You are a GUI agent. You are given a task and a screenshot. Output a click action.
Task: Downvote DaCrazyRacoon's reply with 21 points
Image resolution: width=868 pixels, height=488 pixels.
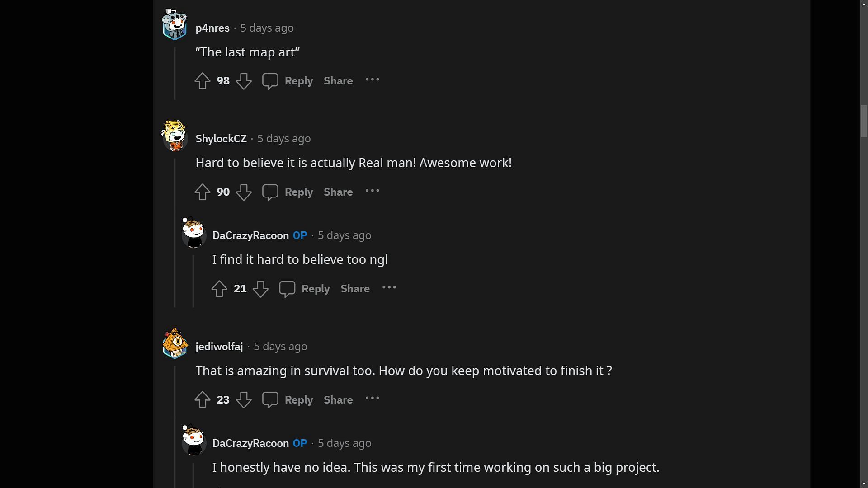coord(260,289)
